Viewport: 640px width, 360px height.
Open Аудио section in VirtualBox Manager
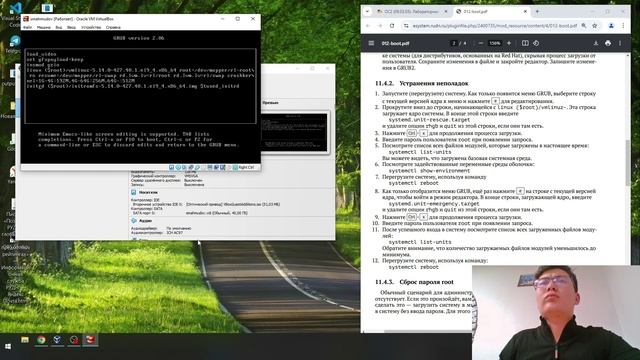pos(145,220)
